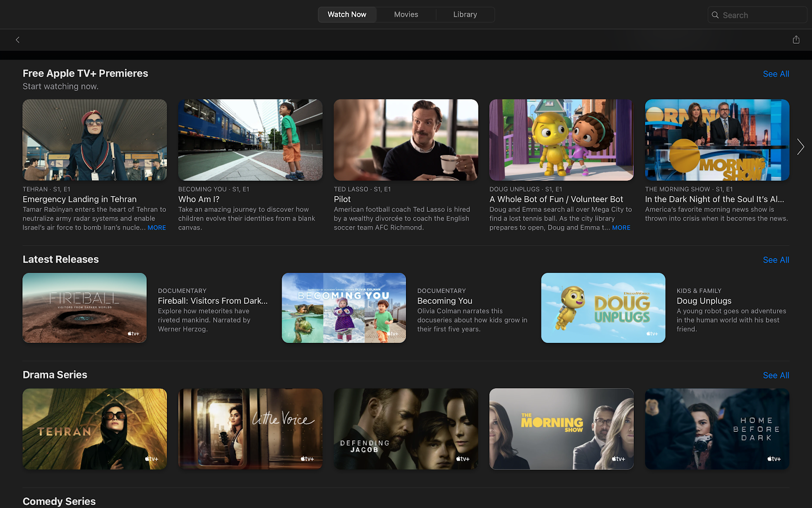Open Little Voice drama poster

(250, 429)
